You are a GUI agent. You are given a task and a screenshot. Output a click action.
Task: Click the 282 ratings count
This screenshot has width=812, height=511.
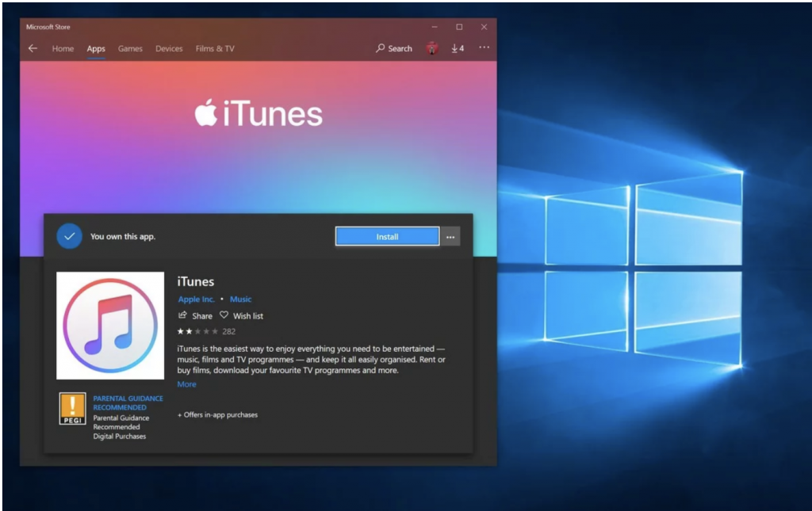point(229,331)
